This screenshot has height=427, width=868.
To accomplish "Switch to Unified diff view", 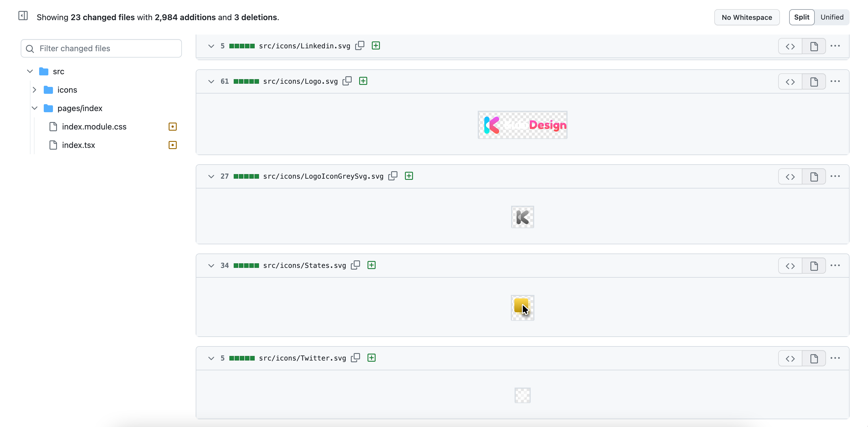I will 832,17.
